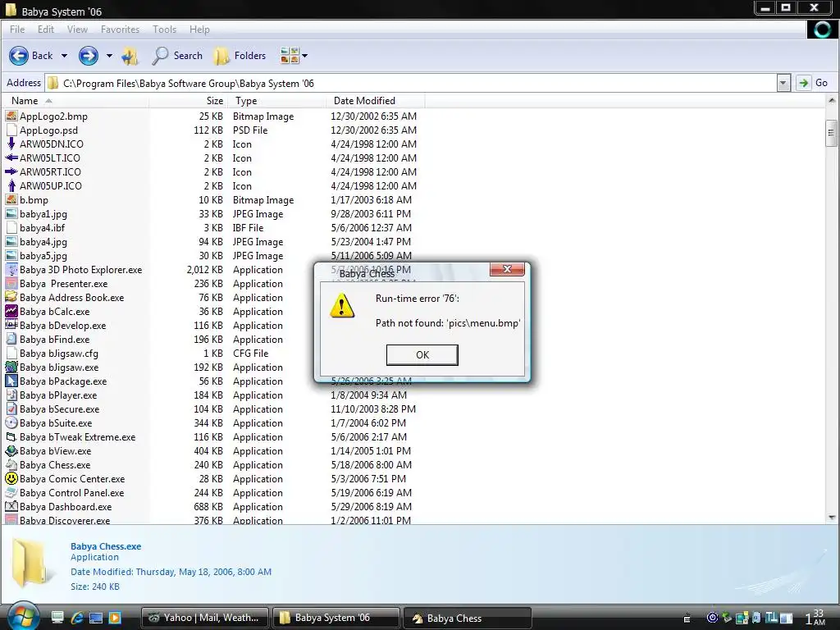Viewport: 840px width, 630px height.
Task: Open Search in toolbar
Action: click(177, 56)
